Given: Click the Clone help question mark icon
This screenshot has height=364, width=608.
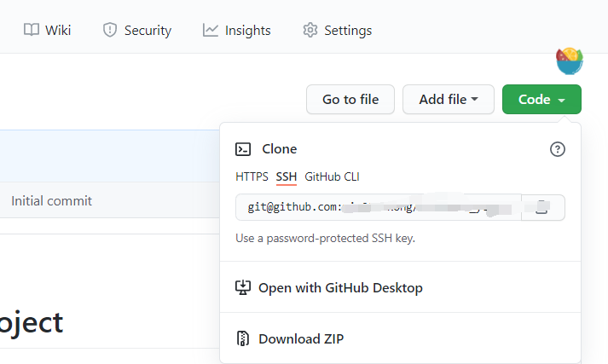Looking at the screenshot, I should tap(557, 149).
